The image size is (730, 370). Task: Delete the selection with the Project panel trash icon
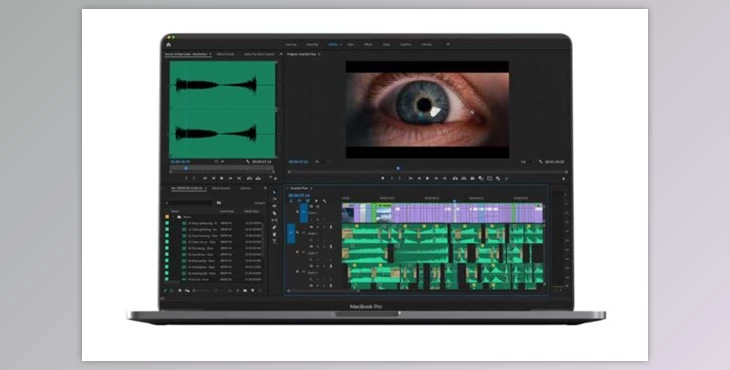point(260,290)
